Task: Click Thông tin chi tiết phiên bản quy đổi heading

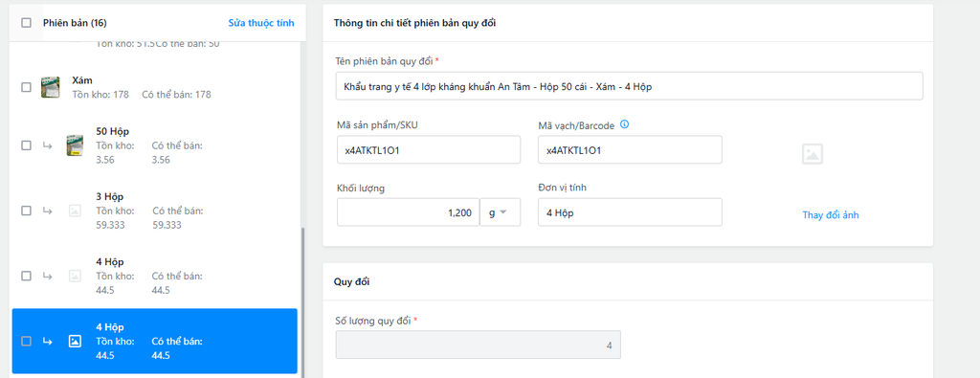Action: click(415, 23)
